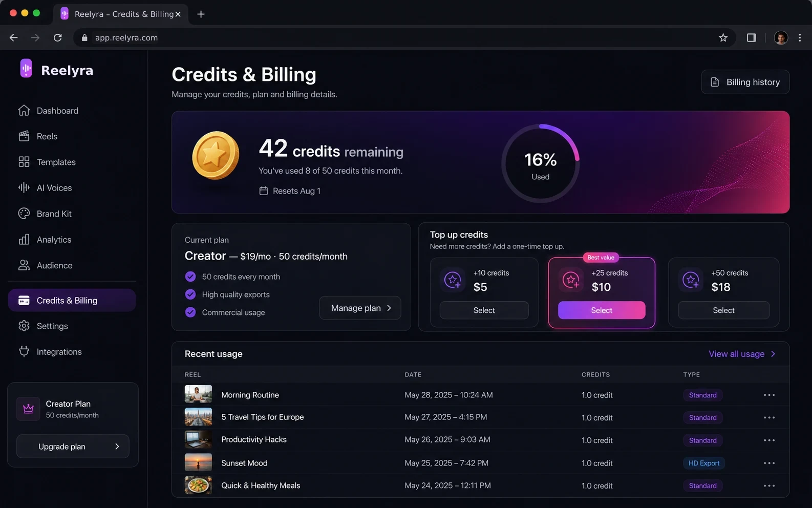812x508 pixels.
Task: Open more options for 5 Travel Tips row
Action: (769, 417)
